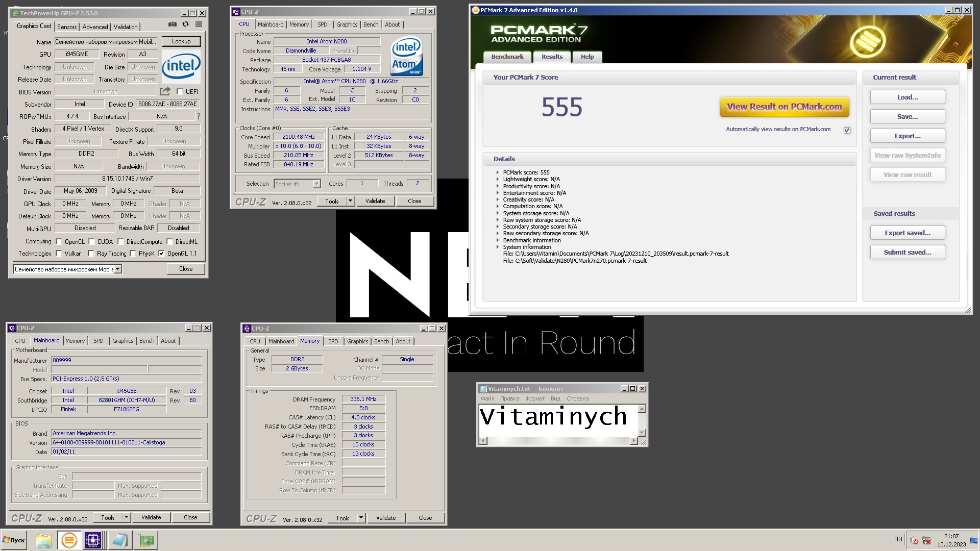This screenshot has height=551, width=980.
Task: Toggle the DirectCompute checkbox
Action: 120,242
